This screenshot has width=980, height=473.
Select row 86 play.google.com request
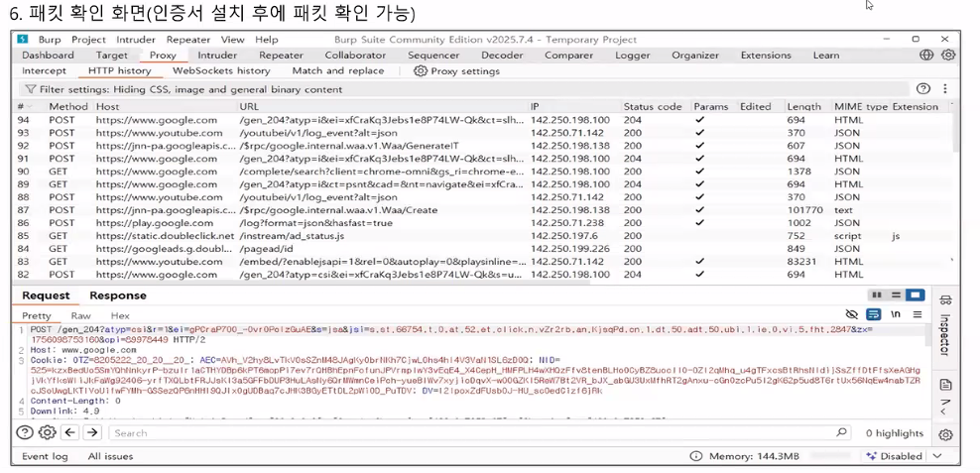point(484,222)
